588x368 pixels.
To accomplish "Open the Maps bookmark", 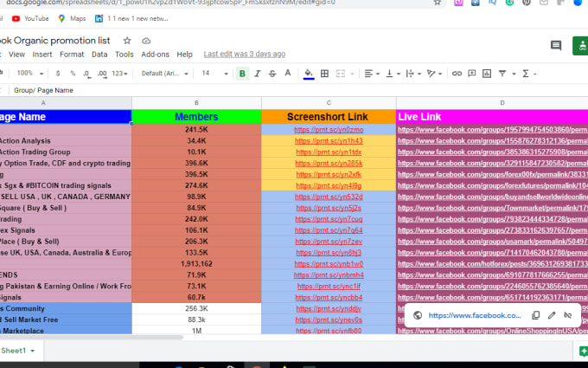I will click(x=72, y=18).
